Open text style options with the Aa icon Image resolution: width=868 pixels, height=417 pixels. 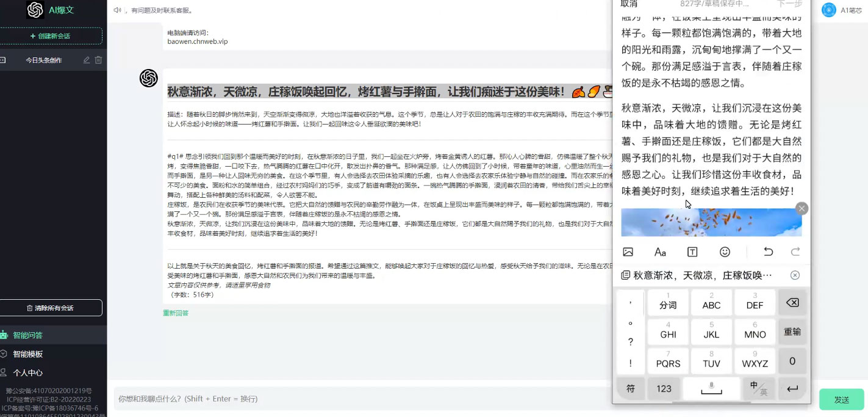pyautogui.click(x=659, y=251)
